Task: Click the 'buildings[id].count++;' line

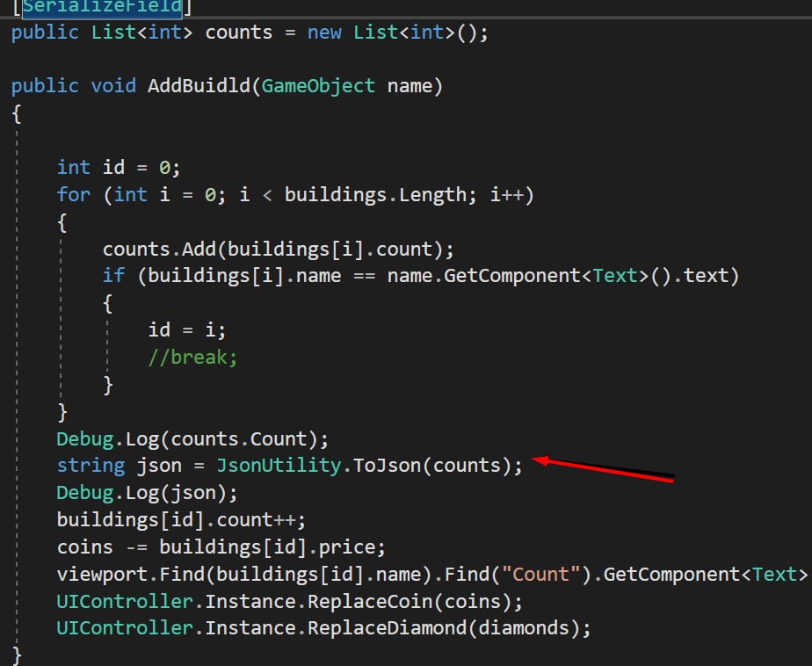Action: 181,520
